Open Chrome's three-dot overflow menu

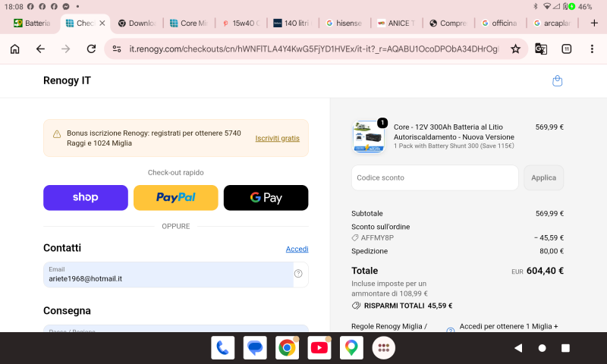(592, 49)
